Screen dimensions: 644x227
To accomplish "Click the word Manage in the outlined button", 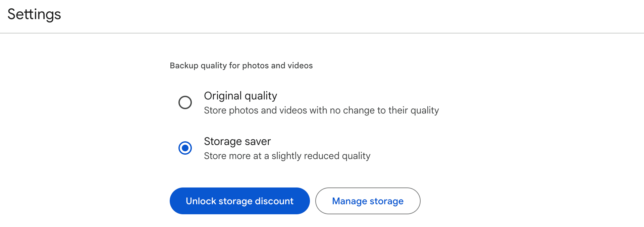I will (350, 201).
